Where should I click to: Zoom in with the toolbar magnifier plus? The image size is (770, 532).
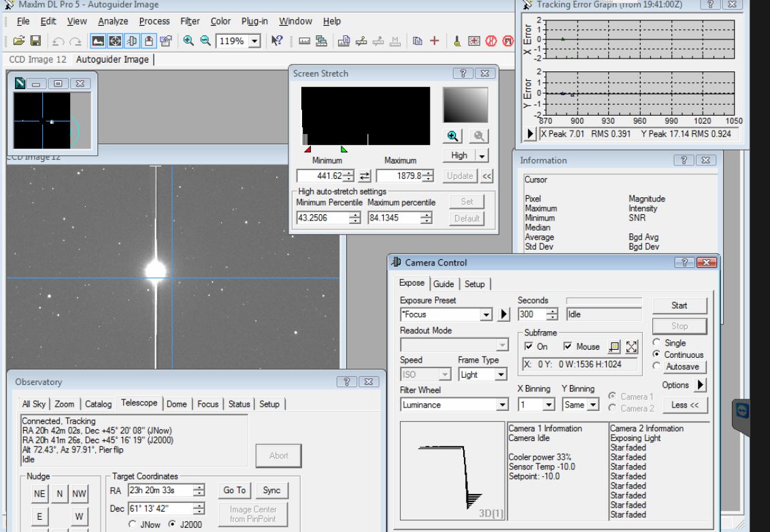(x=188, y=41)
